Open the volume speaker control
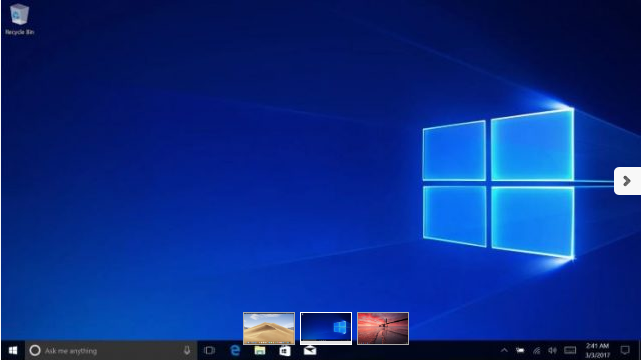The image size is (641, 360). (x=552, y=350)
